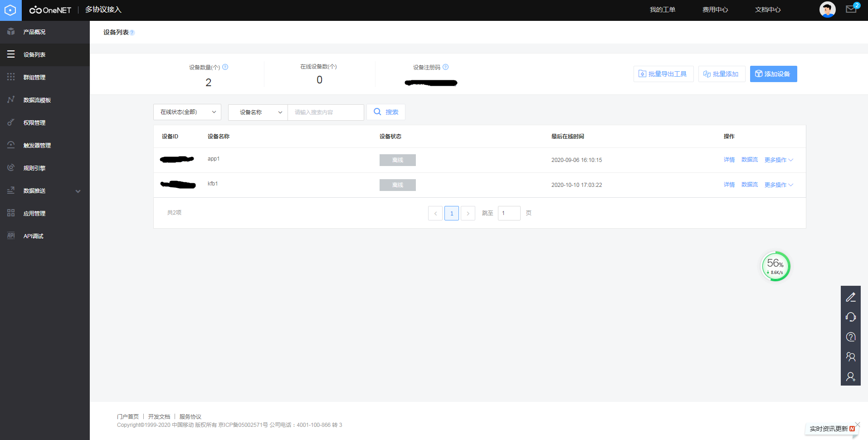Click the 离线 status badge for kfb1

pos(398,185)
